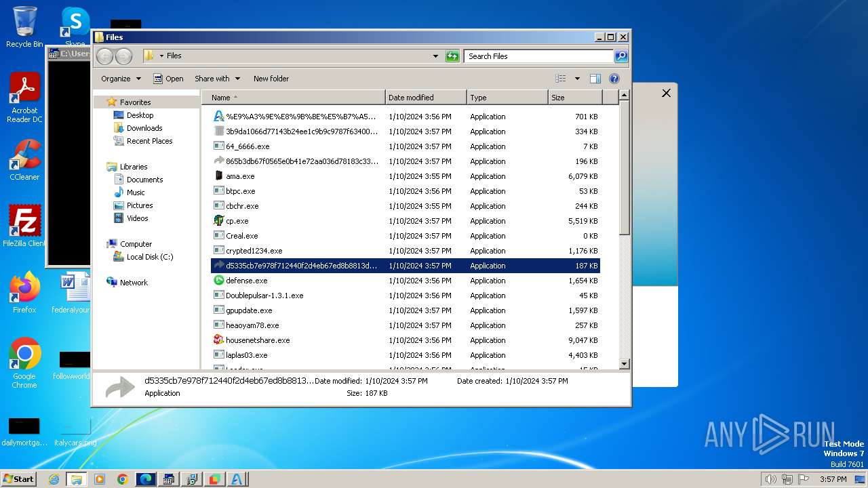Select Computer in navigation pane
The image size is (868, 488).
point(136,244)
